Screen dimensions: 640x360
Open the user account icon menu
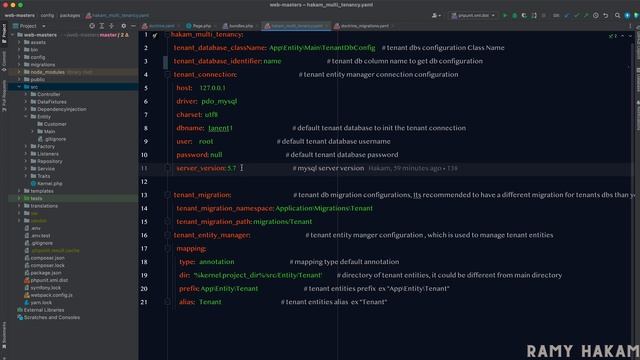coord(436,16)
